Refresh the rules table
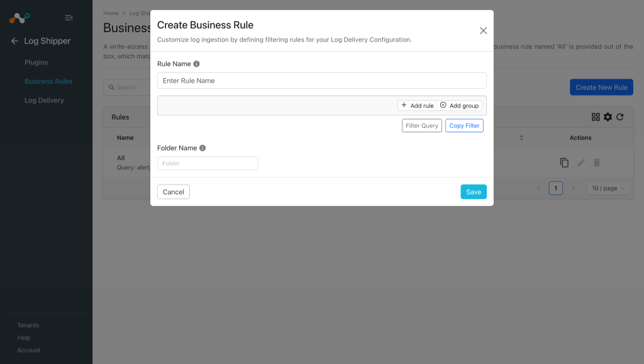 620,117
